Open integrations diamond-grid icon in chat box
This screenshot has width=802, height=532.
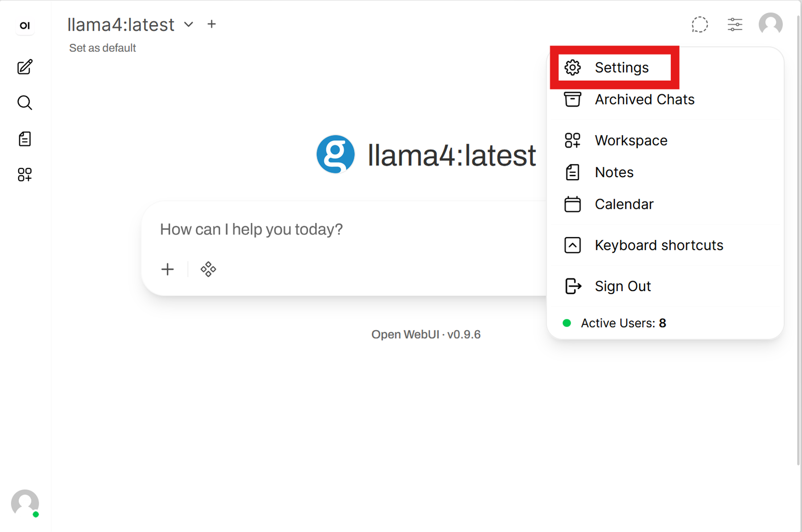coord(208,269)
